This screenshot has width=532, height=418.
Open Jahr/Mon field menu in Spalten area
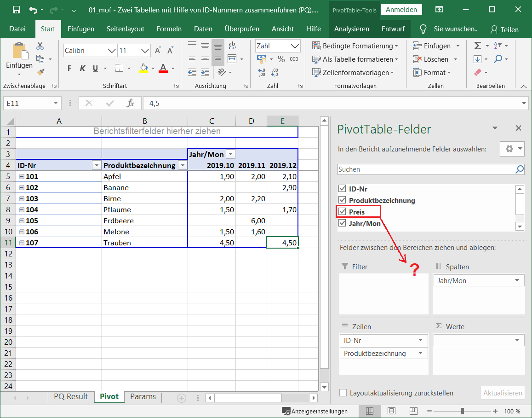(517, 280)
